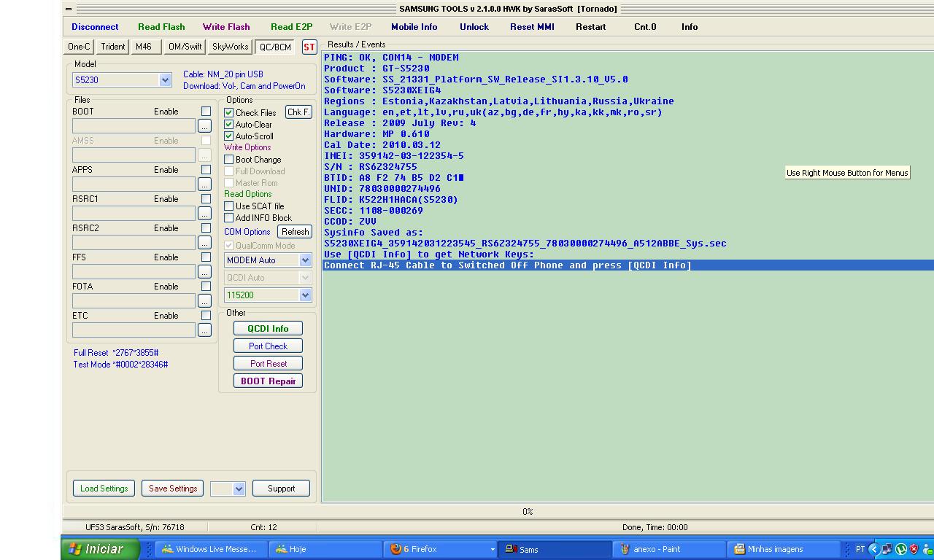The image size is (934, 560).
Task: Toggle the Auto-Scroll checkbox
Action: point(229,136)
